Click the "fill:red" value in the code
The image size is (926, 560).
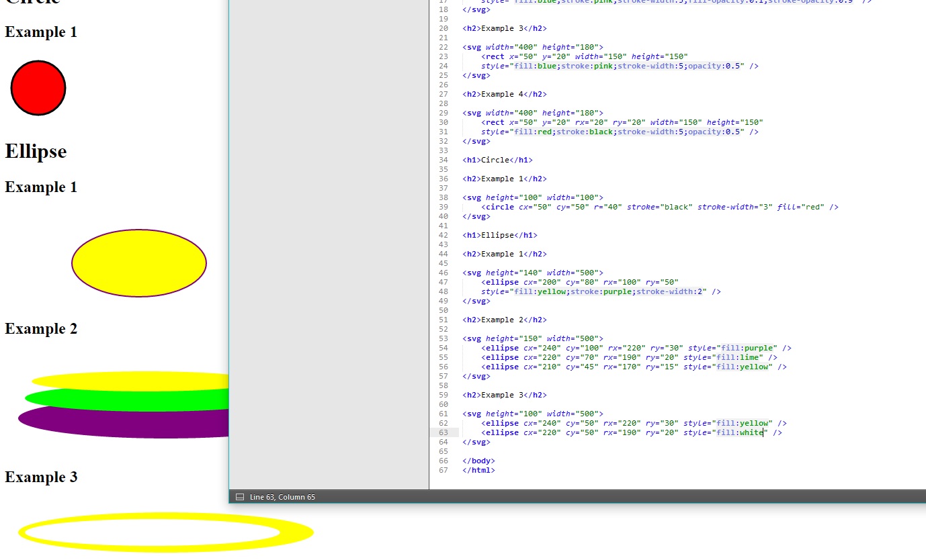pos(536,132)
